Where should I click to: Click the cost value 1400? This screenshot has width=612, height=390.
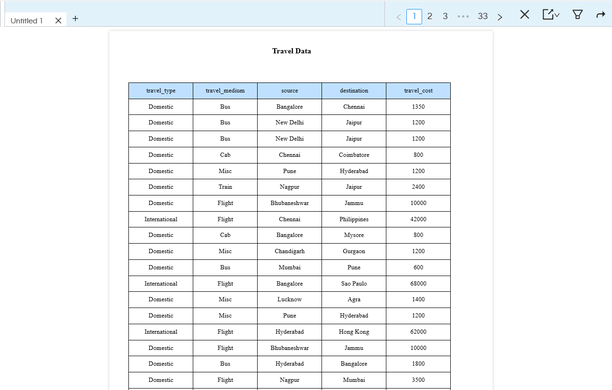(x=418, y=299)
